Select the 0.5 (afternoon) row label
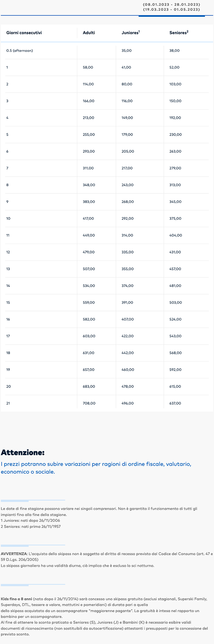 click(x=20, y=51)
